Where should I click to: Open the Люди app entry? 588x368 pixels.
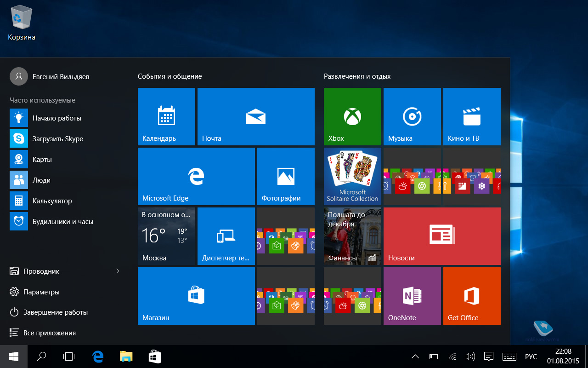point(64,180)
